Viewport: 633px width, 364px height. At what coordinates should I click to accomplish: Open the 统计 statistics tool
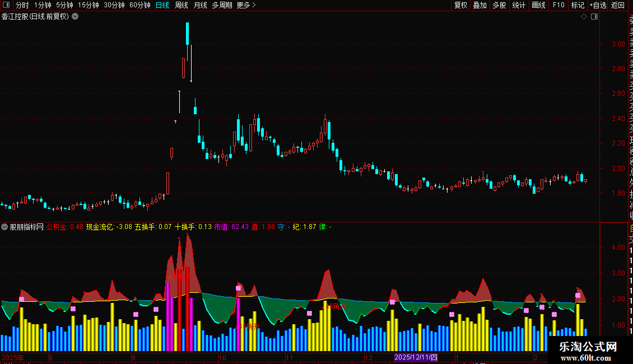(518, 5)
